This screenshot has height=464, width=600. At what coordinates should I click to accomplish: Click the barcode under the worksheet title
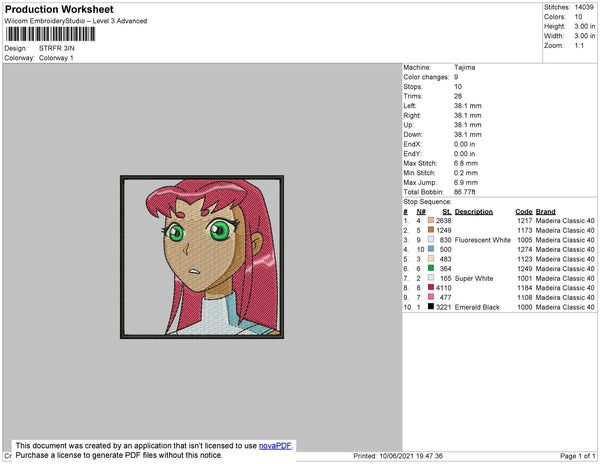coord(50,34)
